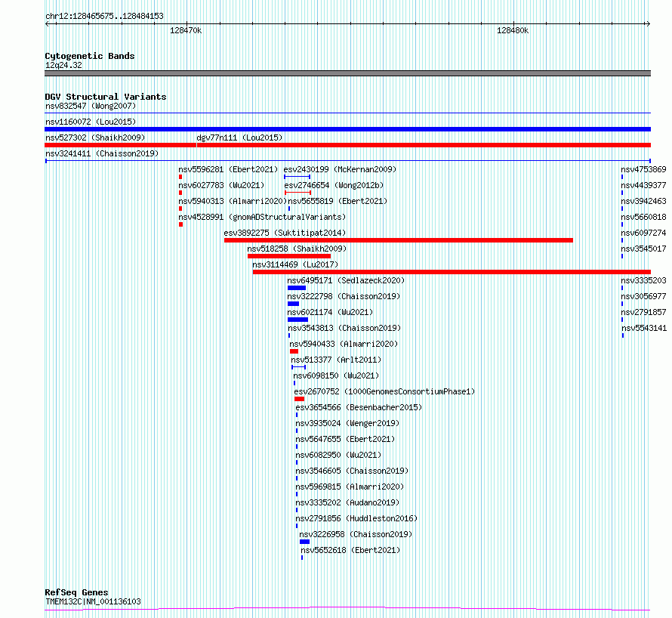Select nsv518258 (Shaikh2009) variant label
672x618 pixels.
tap(297, 249)
